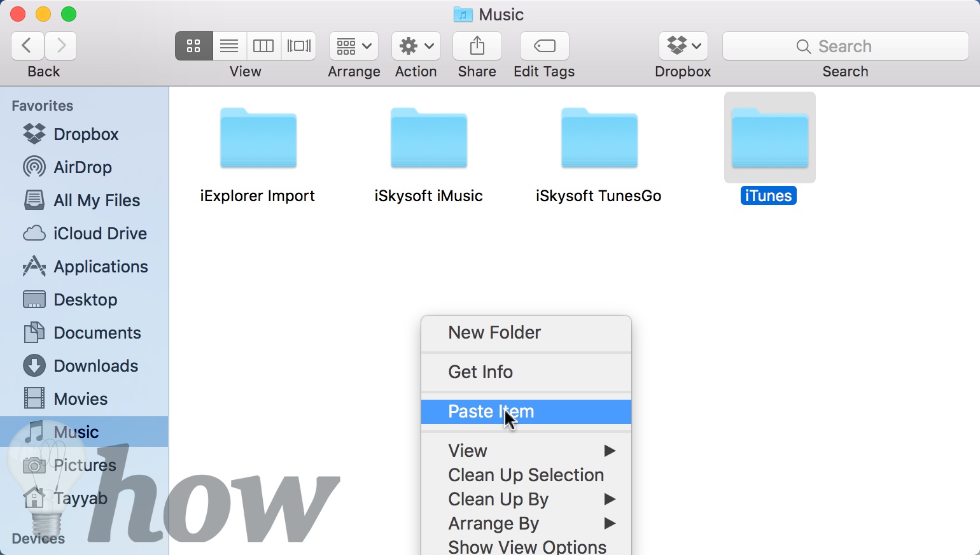The height and width of the screenshot is (555, 980).
Task: Zoom the window with green button
Action: click(69, 14)
